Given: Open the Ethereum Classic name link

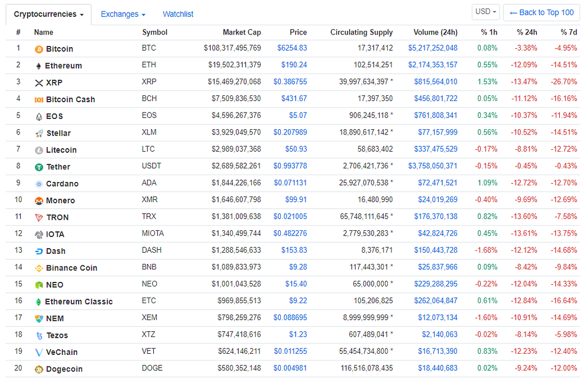Looking at the screenshot, I should [x=79, y=302].
